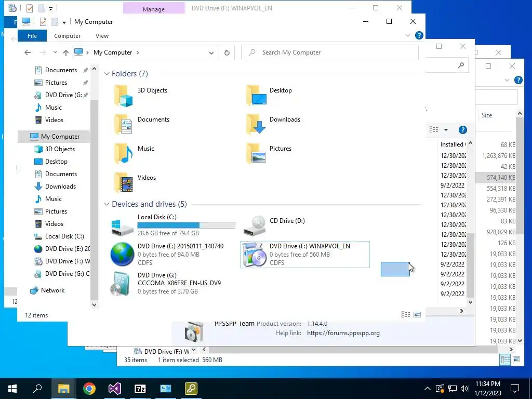532x399 pixels.
Task: Open address bar history dropdown
Action: click(211, 52)
